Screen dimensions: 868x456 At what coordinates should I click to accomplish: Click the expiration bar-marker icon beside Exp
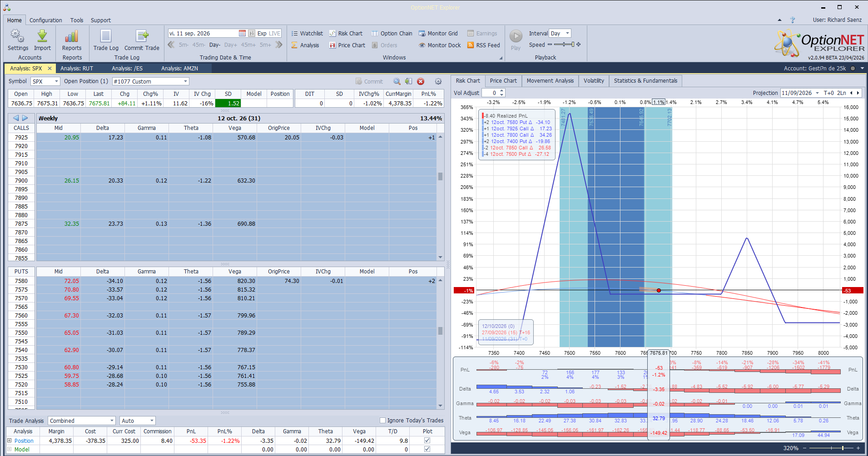click(x=251, y=33)
